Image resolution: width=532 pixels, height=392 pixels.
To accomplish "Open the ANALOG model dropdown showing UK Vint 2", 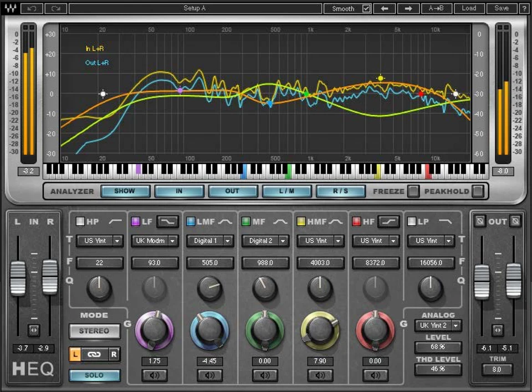I will pos(438,326).
